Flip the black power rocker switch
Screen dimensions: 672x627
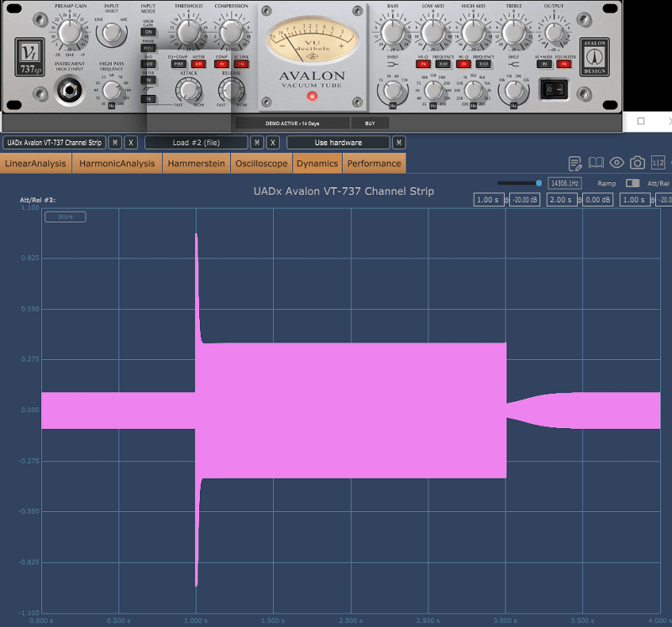tap(554, 90)
